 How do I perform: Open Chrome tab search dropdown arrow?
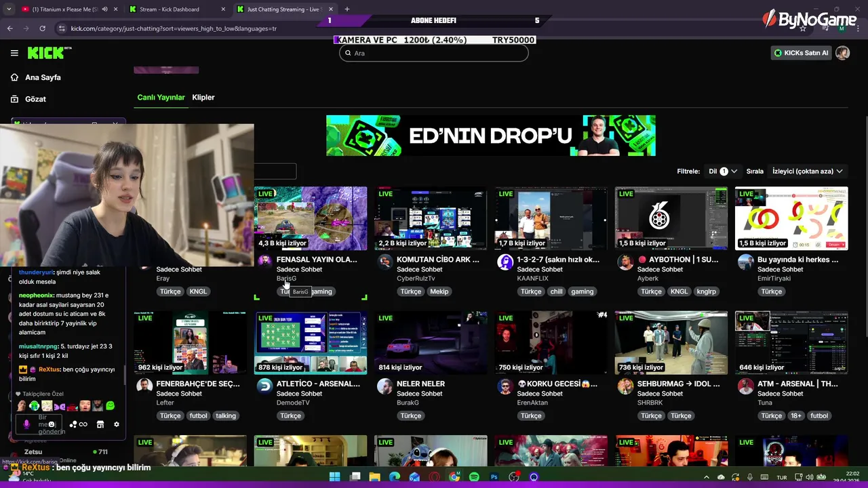(x=8, y=9)
